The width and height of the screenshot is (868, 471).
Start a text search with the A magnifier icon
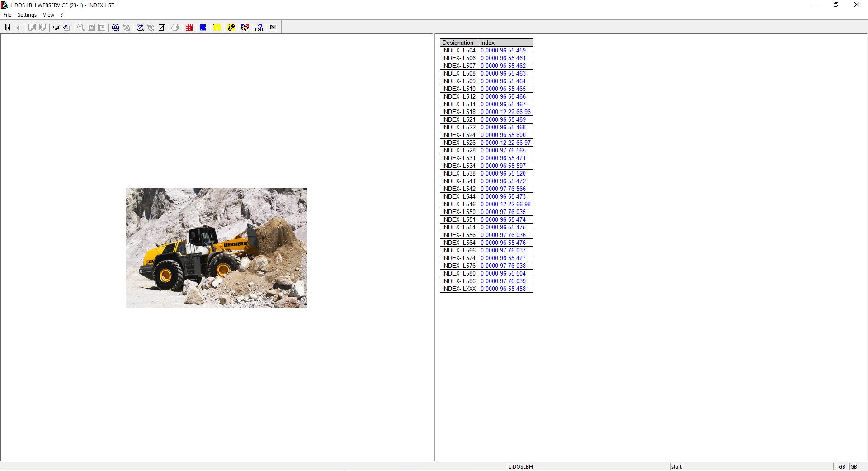116,27
